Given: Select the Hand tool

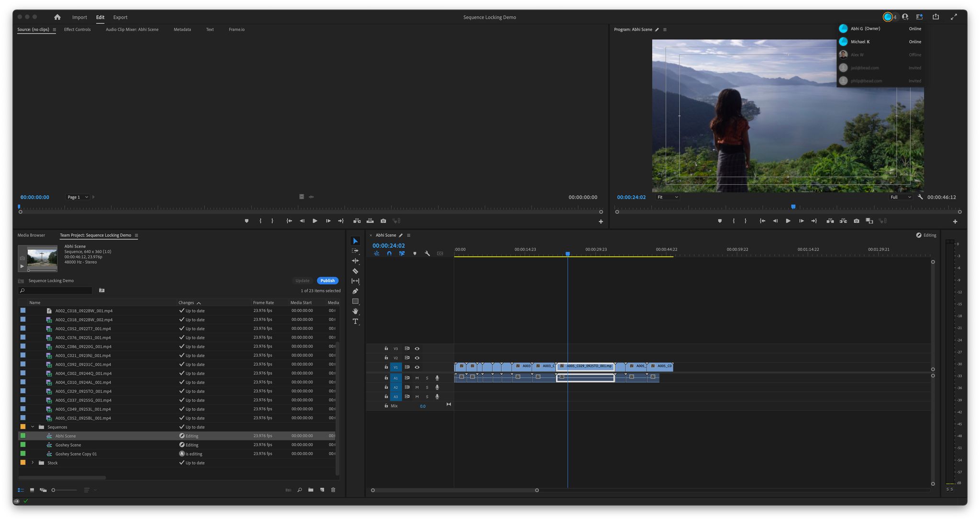Looking at the screenshot, I should tap(356, 311).
